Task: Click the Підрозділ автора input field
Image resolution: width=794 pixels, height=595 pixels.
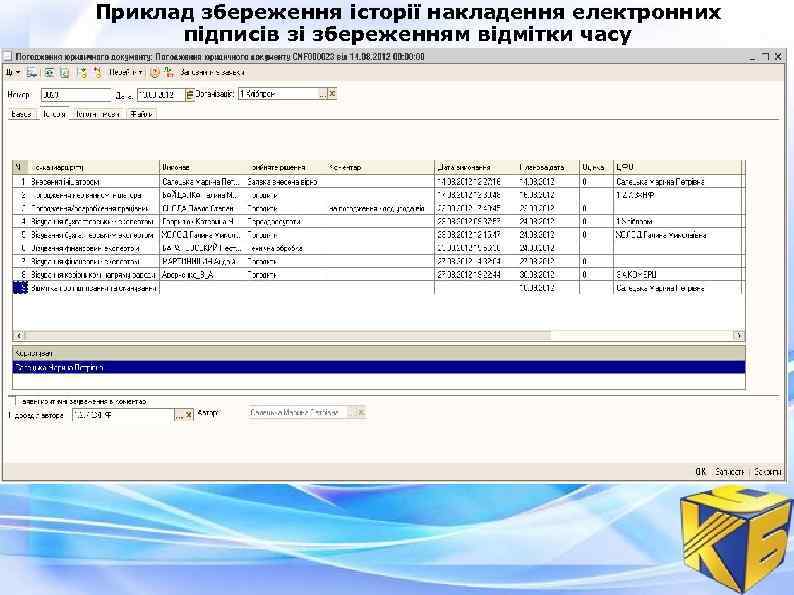Action: point(123,415)
